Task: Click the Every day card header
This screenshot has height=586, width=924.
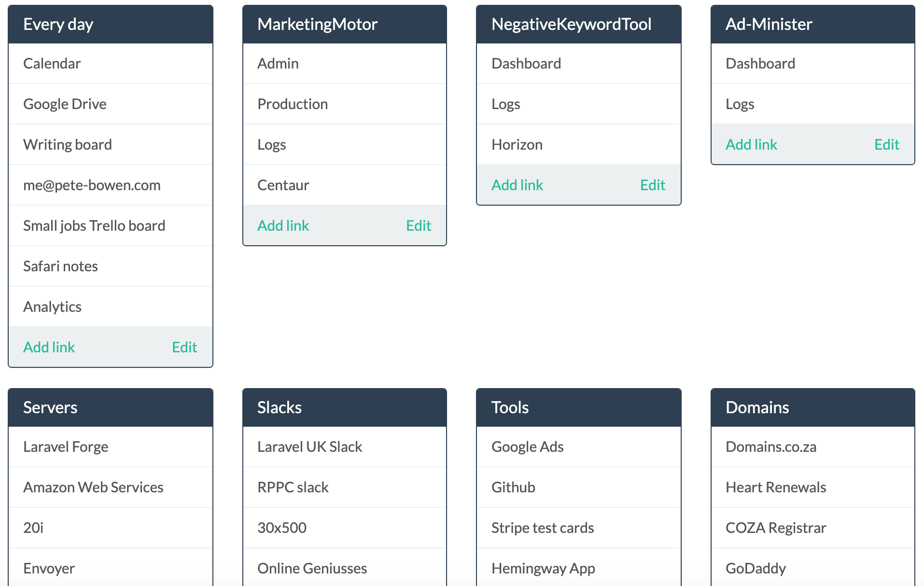Action: (x=111, y=24)
